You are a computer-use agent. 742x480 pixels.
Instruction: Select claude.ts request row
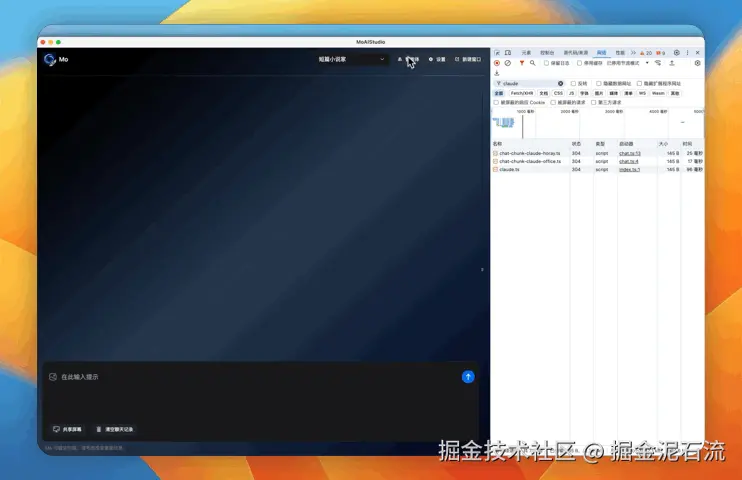(598, 169)
